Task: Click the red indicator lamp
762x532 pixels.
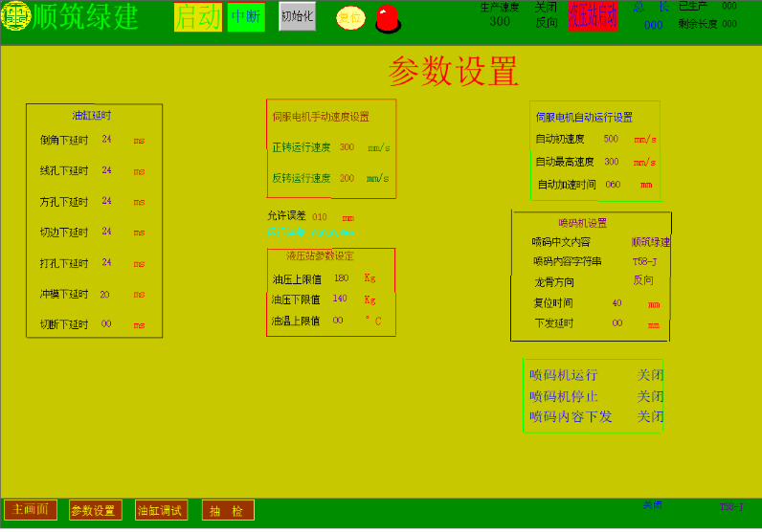Action: (x=388, y=19)
